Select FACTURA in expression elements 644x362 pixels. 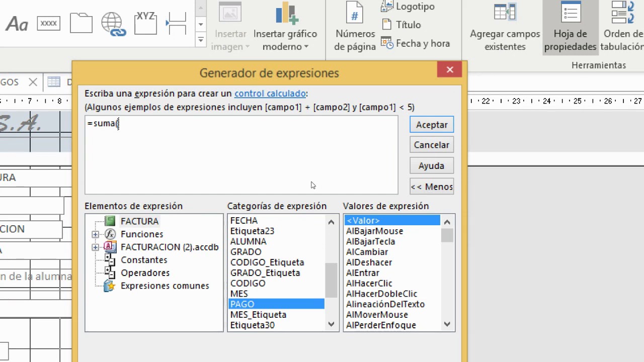tap(139, 221)
